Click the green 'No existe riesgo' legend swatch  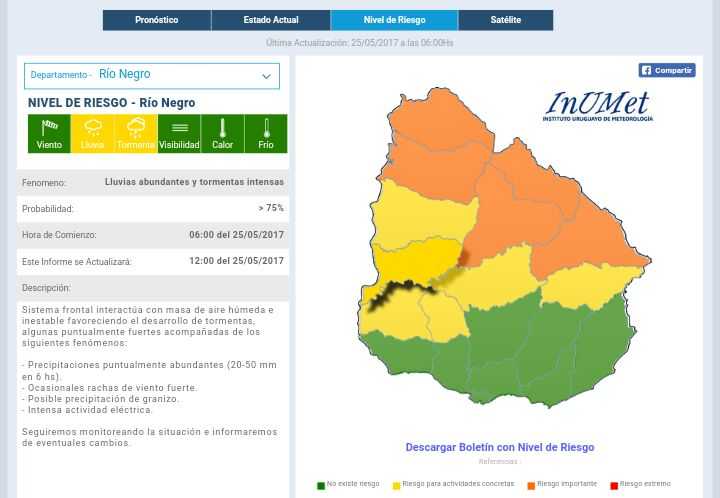point(321,485)
